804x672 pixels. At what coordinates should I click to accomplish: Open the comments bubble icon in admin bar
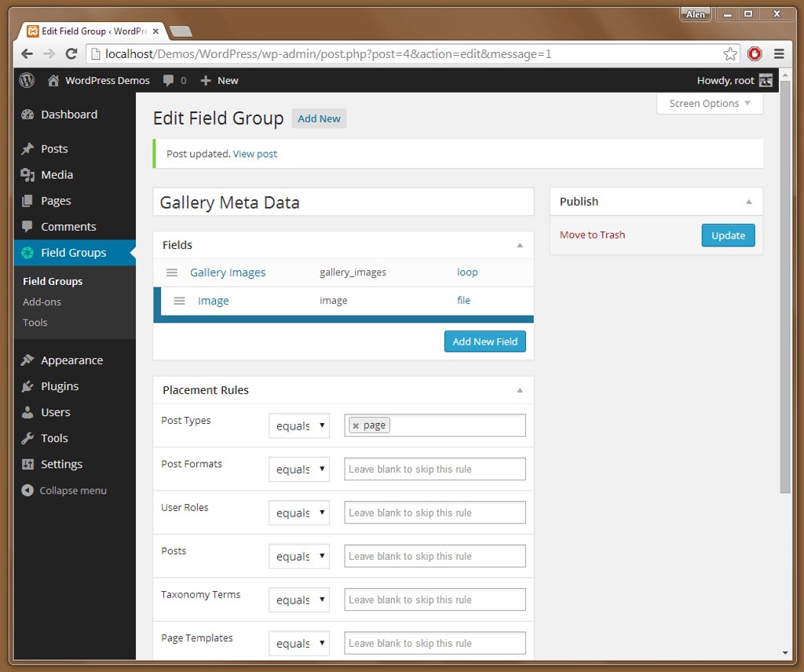coord(168,81)
